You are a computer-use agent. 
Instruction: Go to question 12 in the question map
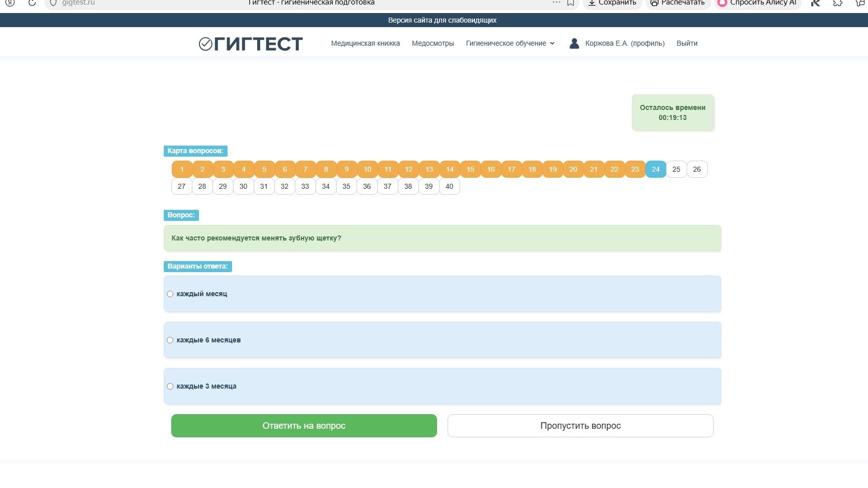[x=408, y=169]
